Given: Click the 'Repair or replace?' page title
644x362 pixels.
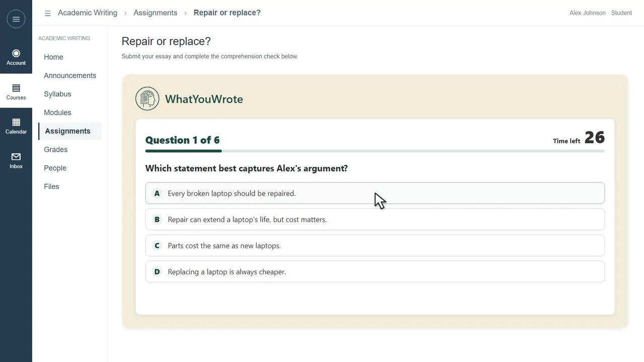Looking at the screenshot, I should 166,41.
